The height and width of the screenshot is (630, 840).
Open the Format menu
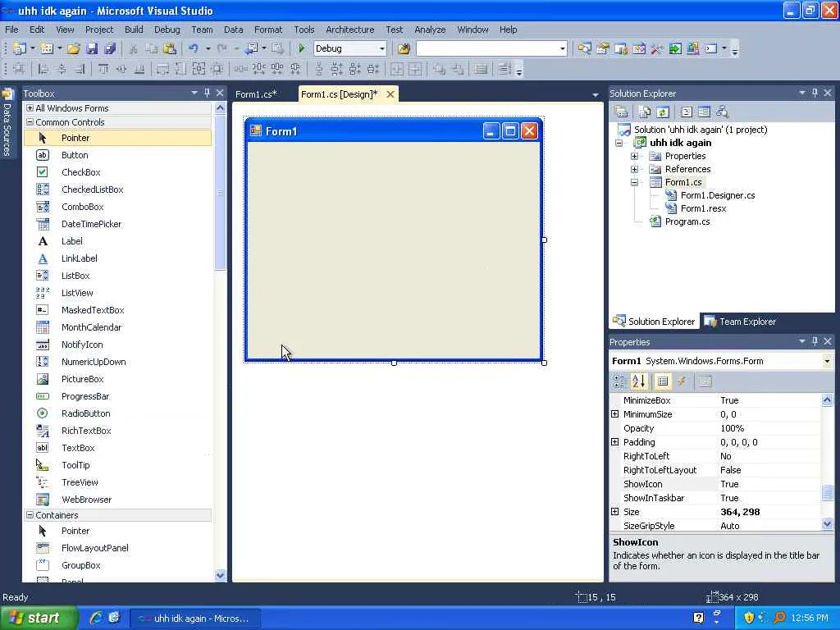268,30
